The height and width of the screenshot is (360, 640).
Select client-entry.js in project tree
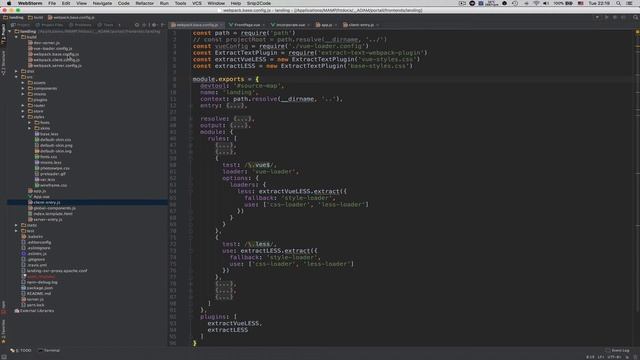[x=44, y=202]
